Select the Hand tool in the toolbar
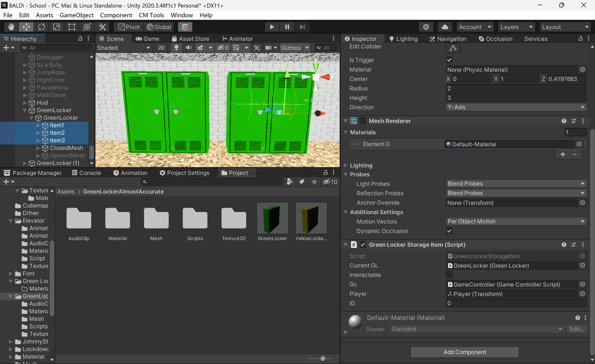The height and width of the screenshot is (364, 595). [x=11, y=27]
